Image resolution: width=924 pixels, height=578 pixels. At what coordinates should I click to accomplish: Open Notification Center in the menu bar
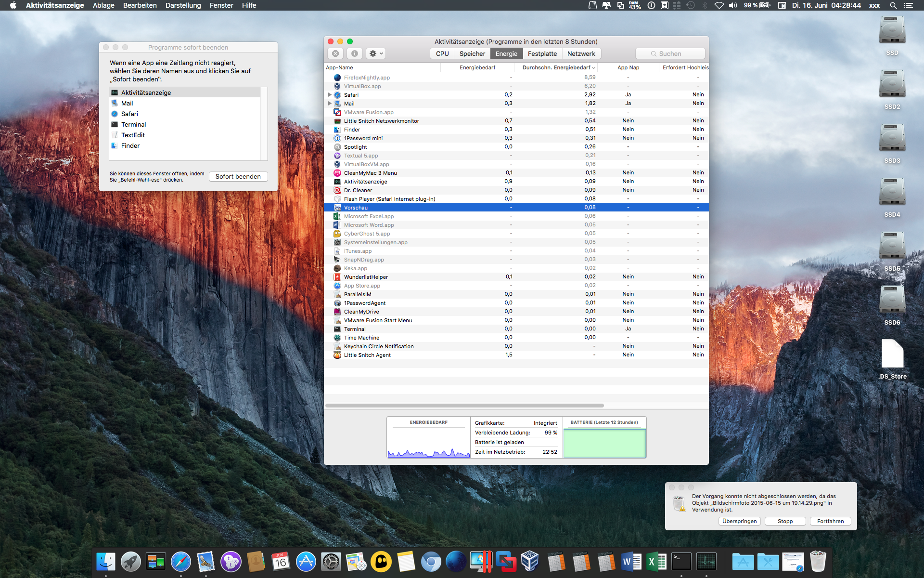click(909, 5)
